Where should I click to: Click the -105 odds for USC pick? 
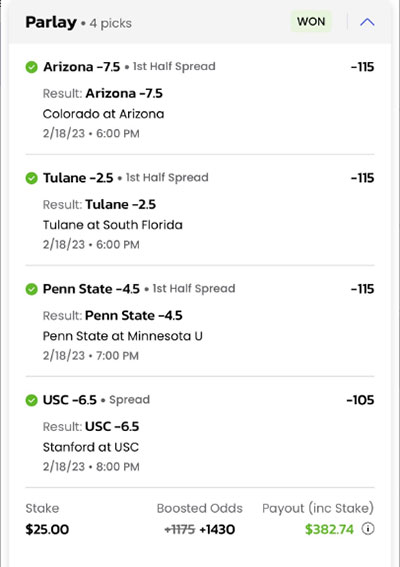pos(360,400)
